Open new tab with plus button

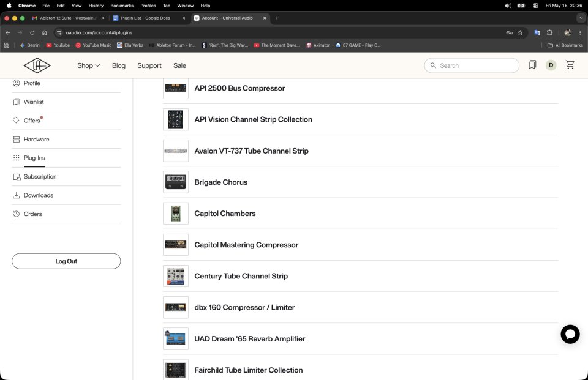pyautogui.click(x=277, y=18)
